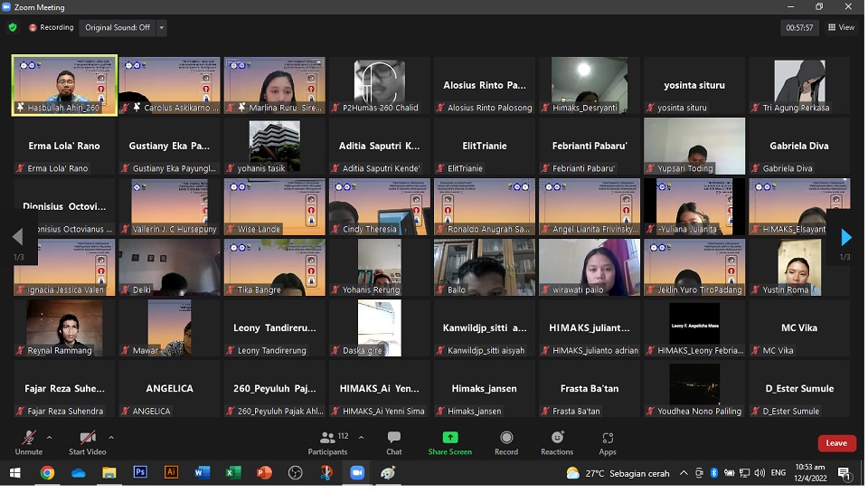Screen dimensions: 868x493
Task: Open the View layout menu
Action: [841, 28]
